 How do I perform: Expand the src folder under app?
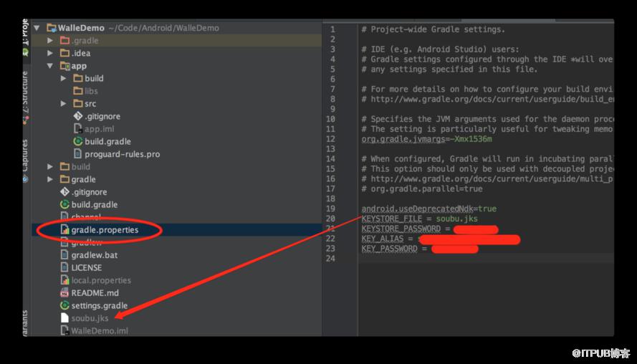coord(63,104)
